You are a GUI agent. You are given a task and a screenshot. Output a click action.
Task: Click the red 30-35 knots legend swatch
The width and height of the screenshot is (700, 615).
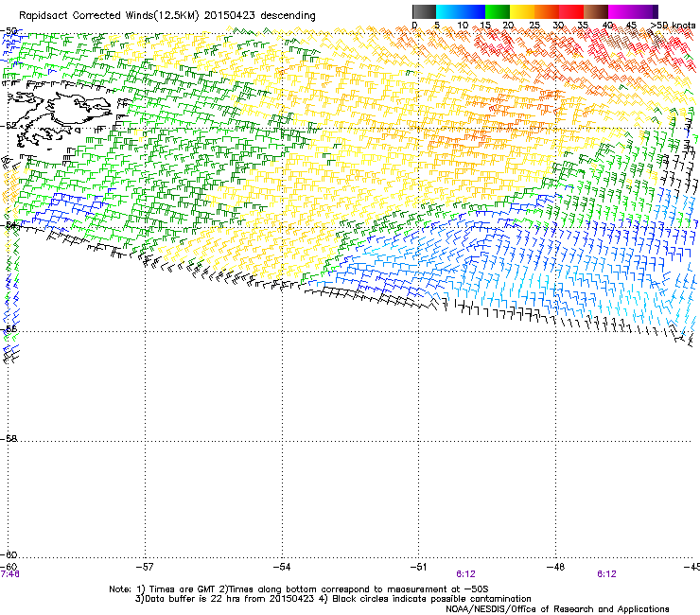click(x=571, y=11)
